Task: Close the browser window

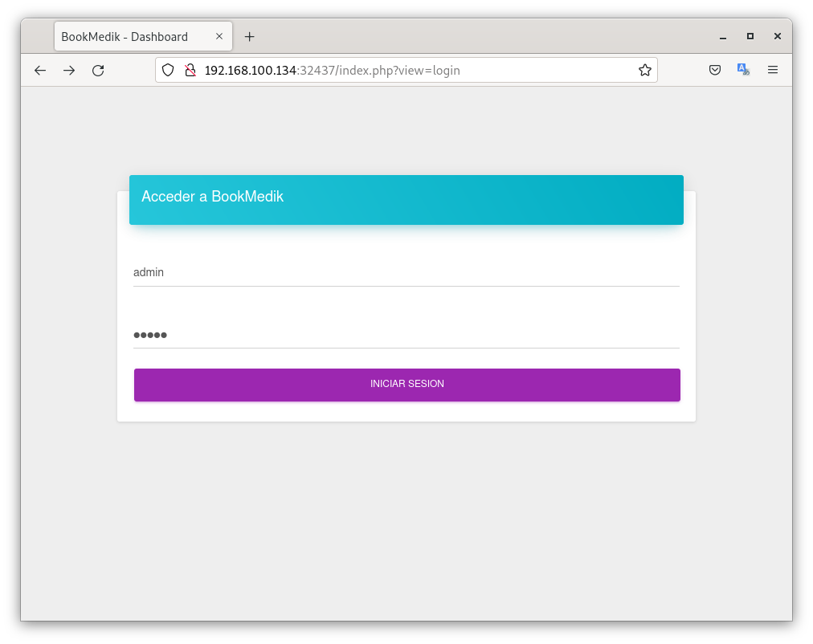Action: click(778, 37)
